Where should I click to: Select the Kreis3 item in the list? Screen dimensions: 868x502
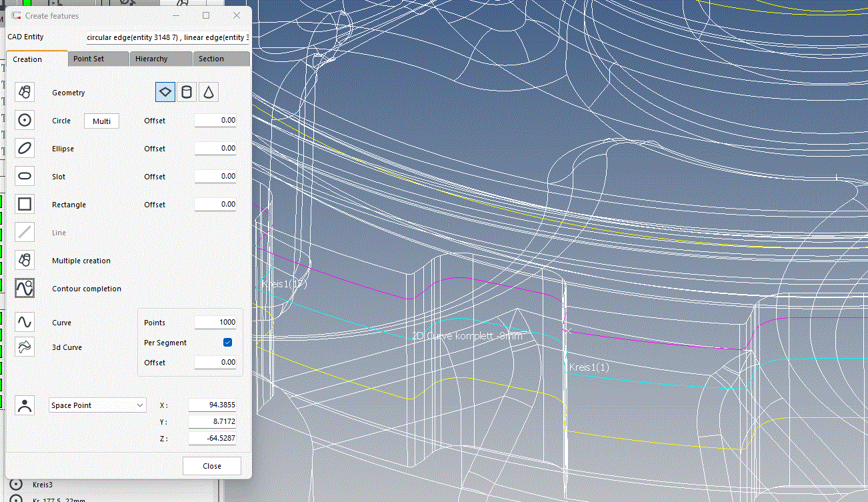coord(42,485)
